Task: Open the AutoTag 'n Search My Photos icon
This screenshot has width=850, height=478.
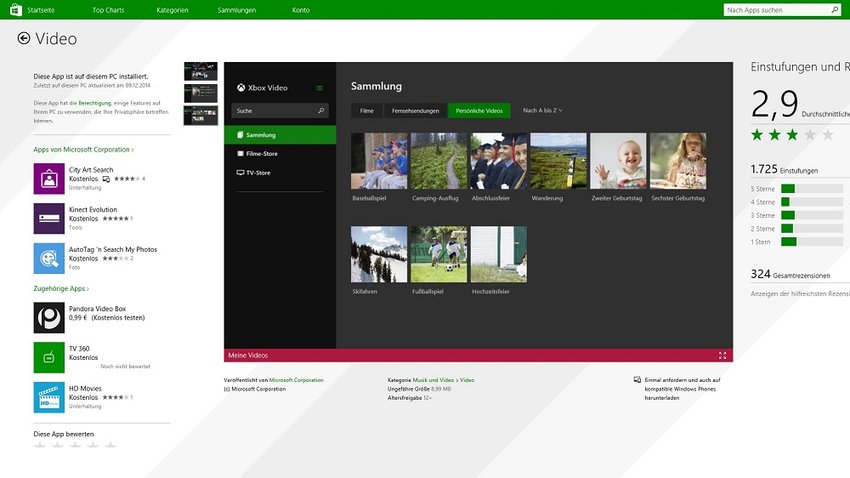Action: pyautogui.click(x=49, y=259)
